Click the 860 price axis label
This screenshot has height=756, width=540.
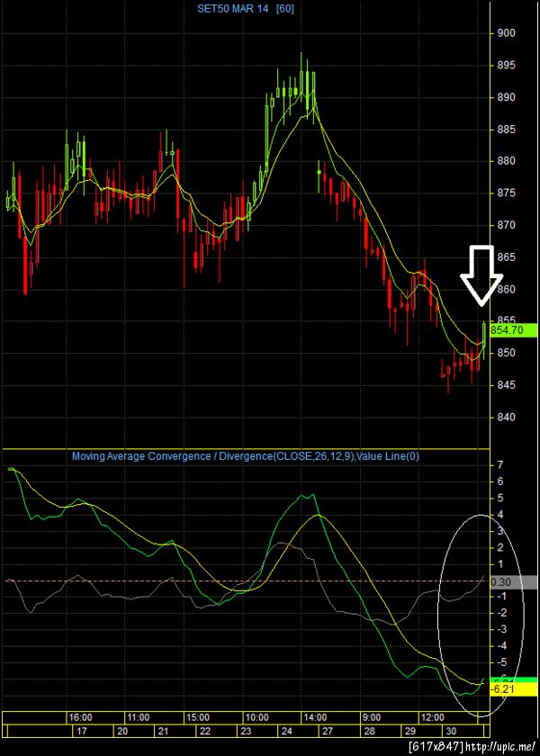506,289
